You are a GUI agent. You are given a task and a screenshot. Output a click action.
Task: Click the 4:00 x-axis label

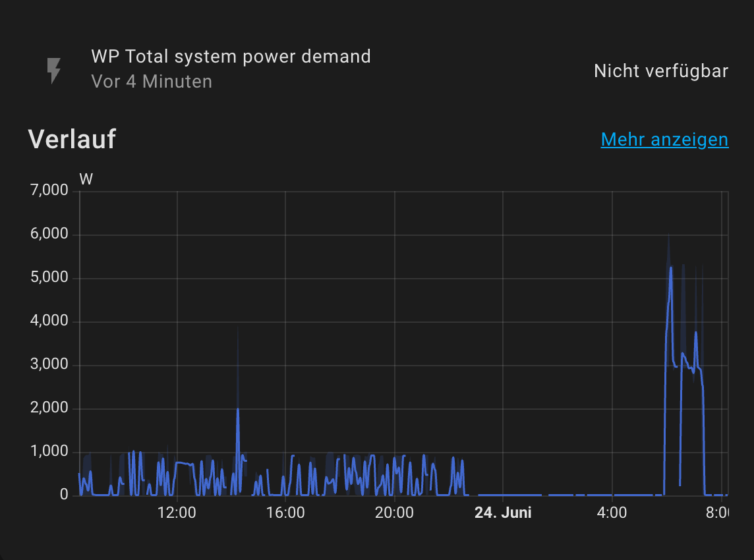(x=612, y=513)
